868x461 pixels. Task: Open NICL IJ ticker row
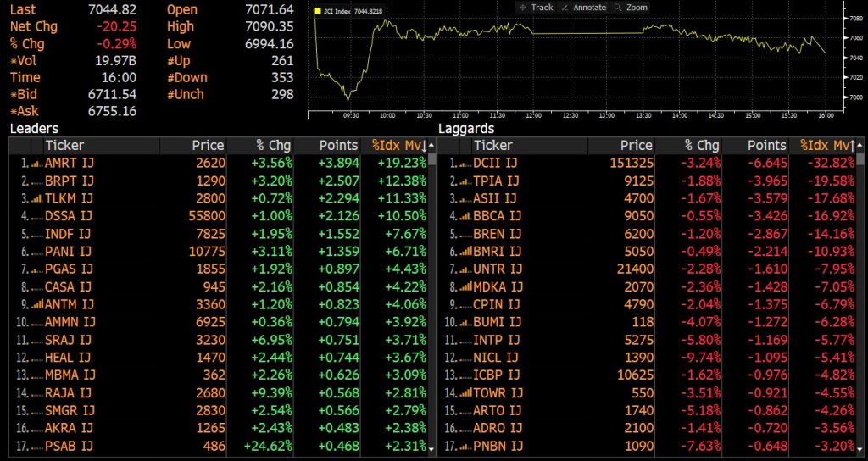(x=496, y=358)
